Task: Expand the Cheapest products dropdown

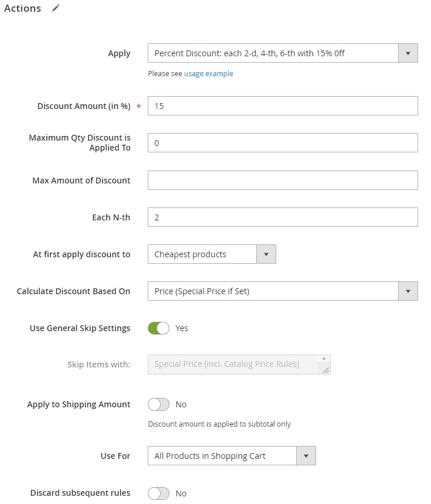Action: pyautogui.click(x=266, y=254)
